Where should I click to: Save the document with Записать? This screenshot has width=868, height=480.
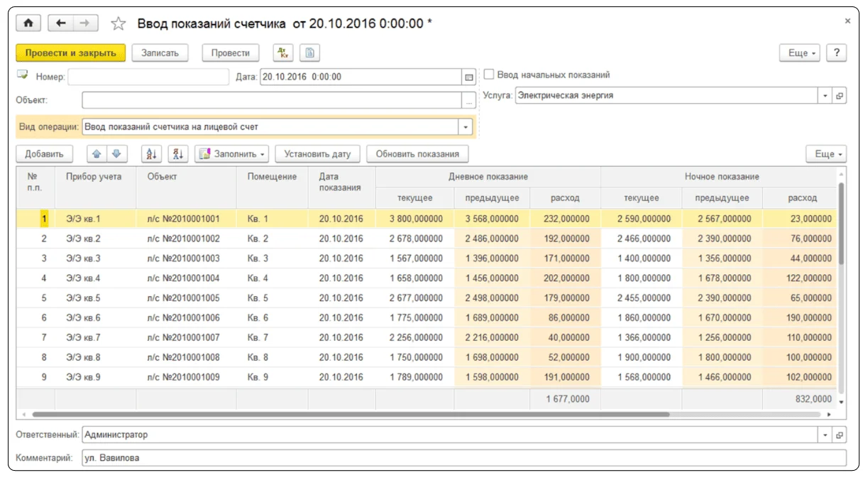point(160,53)
